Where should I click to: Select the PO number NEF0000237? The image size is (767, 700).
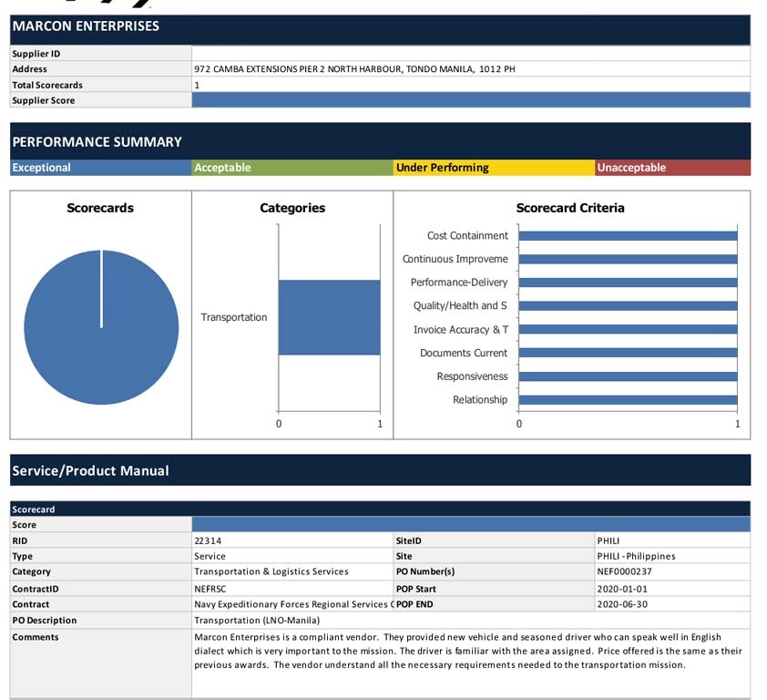point(625,571)
